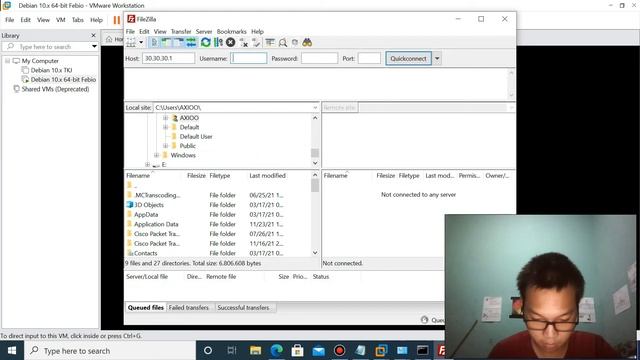Open the Site Manager dropdown arrow
The width and height of the screenshot is (640, 360).
(x=141, y=42)
